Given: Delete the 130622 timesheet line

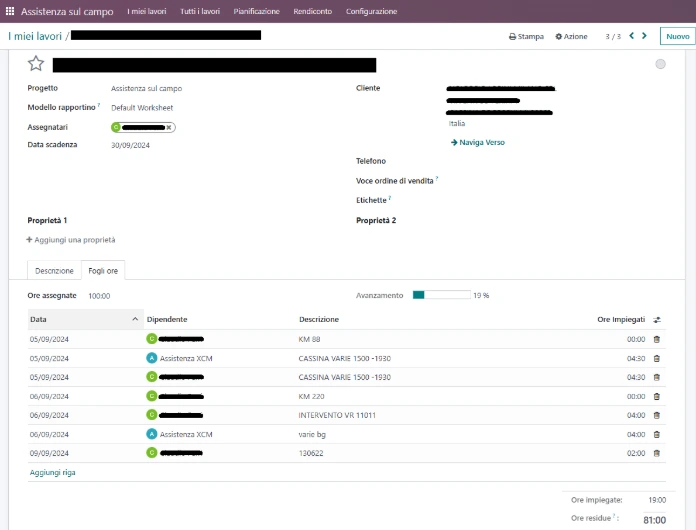Looking at the screenshot, I should (x=656, y=453).
